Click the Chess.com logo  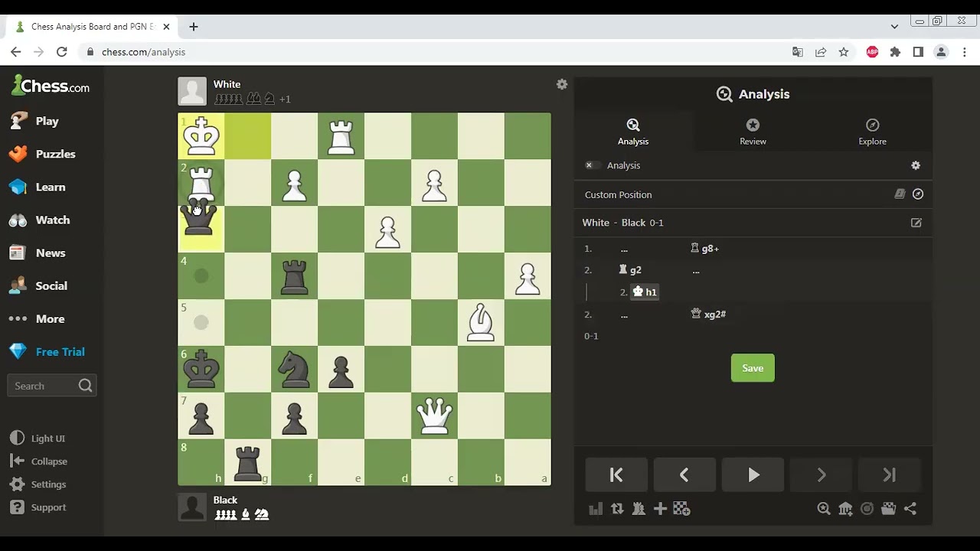pos(51,86)
